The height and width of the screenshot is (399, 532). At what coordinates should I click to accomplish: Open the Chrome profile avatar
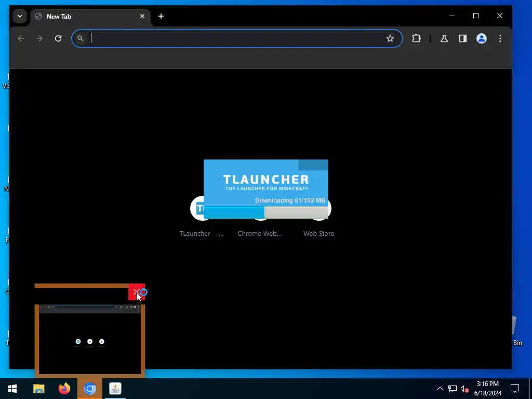482,38
